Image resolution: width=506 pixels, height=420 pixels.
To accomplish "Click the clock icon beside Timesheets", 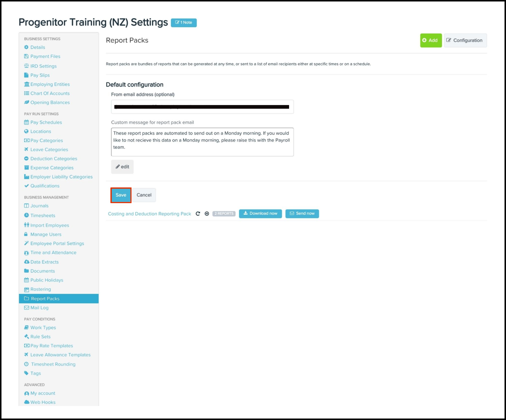I will tap(26, 215).
